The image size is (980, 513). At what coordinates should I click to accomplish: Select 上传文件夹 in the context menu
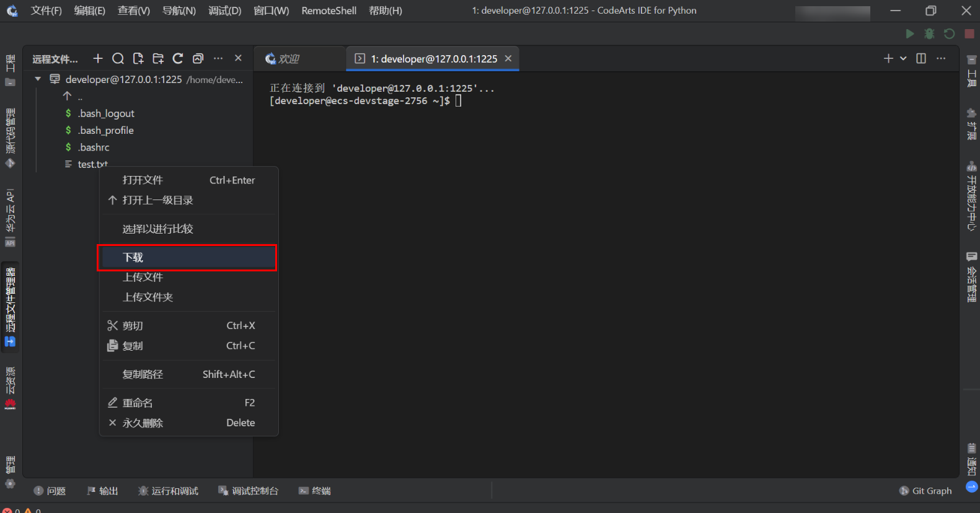188,297
